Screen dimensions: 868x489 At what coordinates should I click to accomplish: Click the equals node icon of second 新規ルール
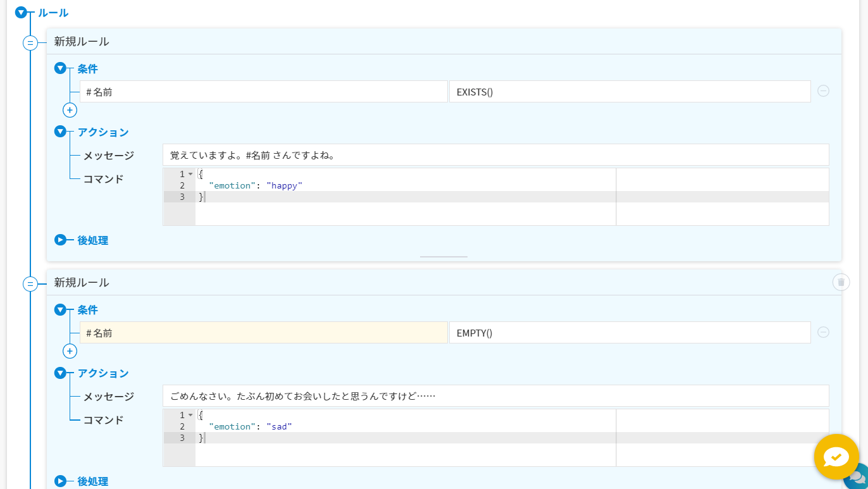tap(30, 284)
